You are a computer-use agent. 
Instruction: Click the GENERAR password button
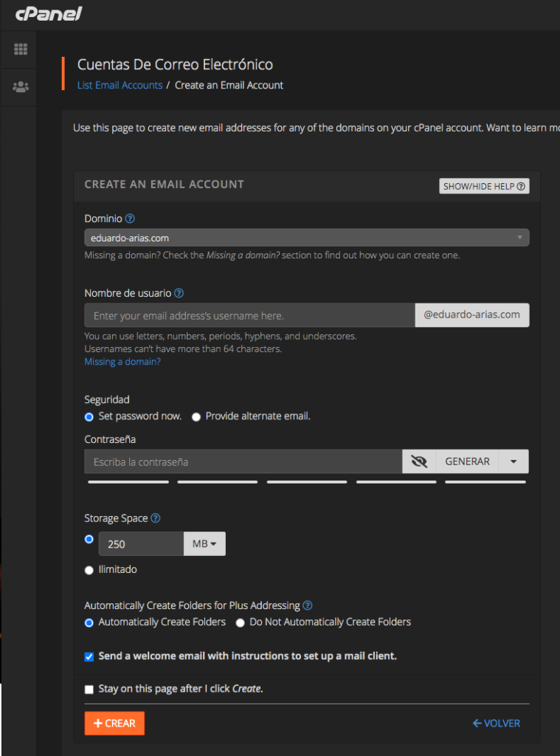click(x=467, y=461)
